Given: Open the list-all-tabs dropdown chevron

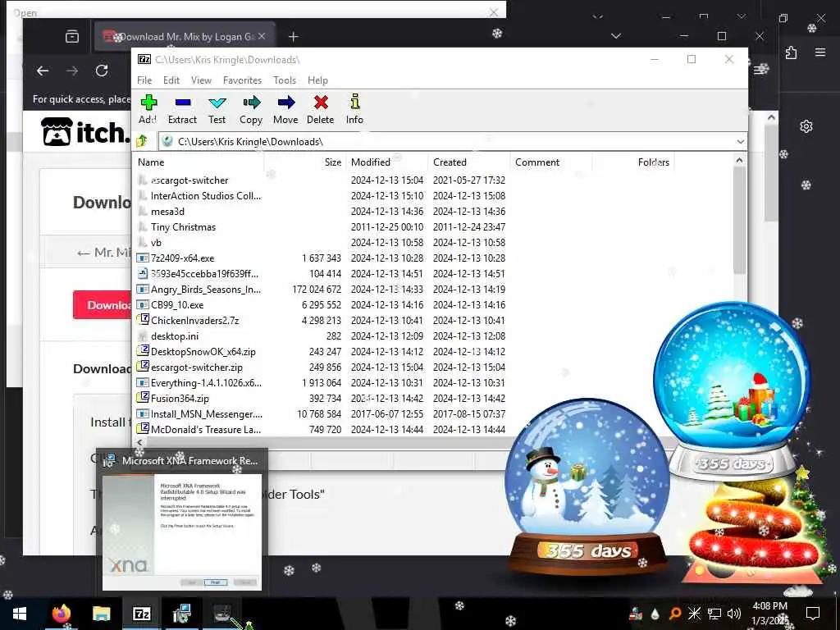Looking at the screenshot, I should point(616,36).
